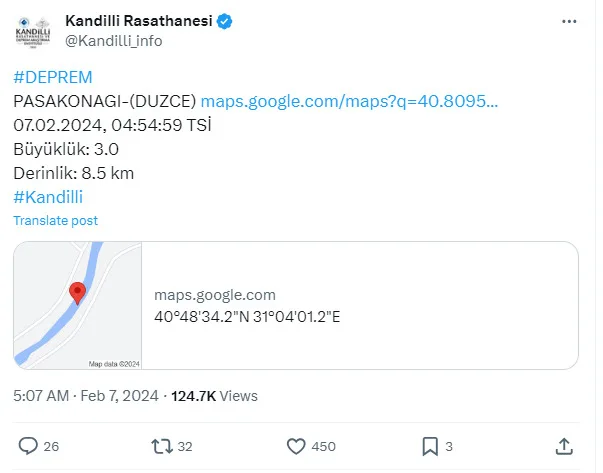The width and height of the screenshot is (603, 473).
Task: Open the @Kandilli_info handle
Action: pos(113,41)
